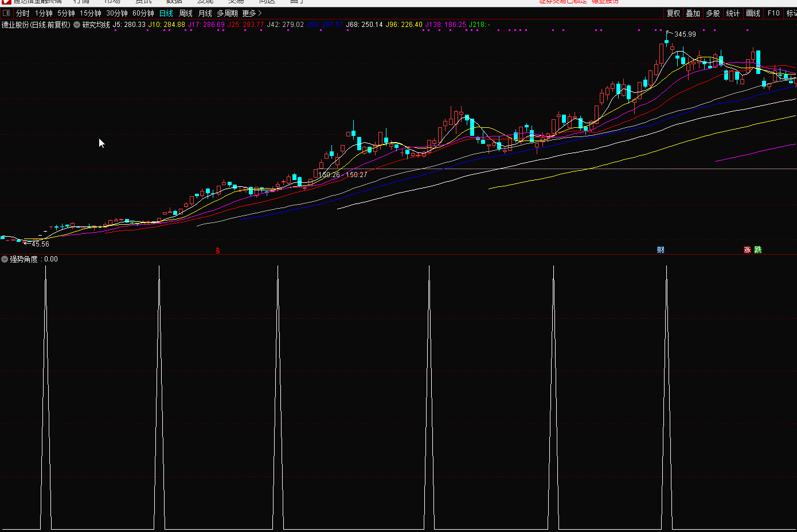Click the red J25: 293.77 value
This screenshot has height=532, width=797.
246,25
